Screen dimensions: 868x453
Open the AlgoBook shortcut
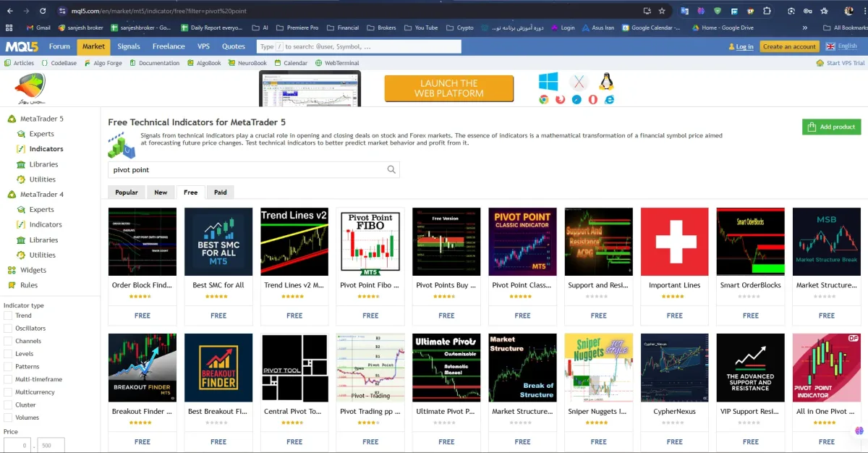pyautogui.click(x=204, y=63)
